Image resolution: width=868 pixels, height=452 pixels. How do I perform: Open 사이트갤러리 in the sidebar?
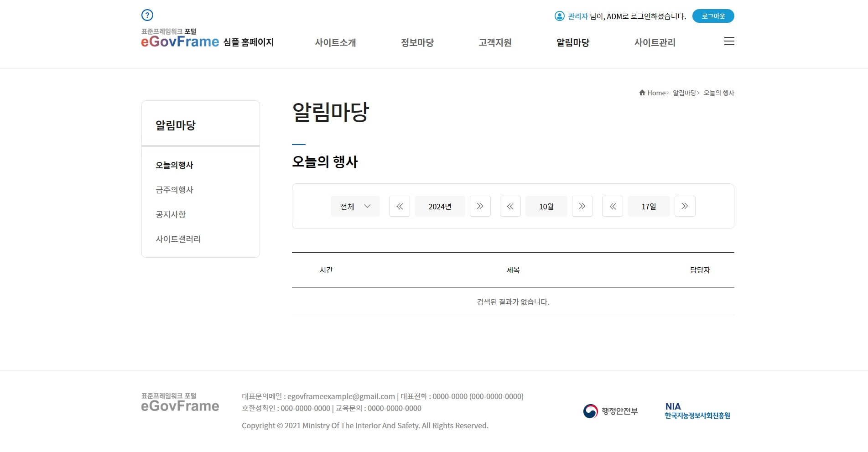click(178, 239)
